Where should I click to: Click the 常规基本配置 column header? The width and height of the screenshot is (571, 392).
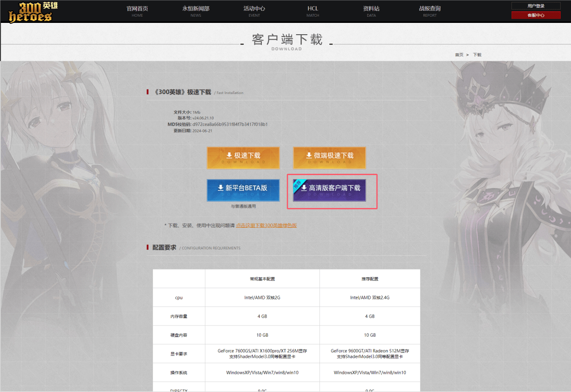(x=262, y=279)
